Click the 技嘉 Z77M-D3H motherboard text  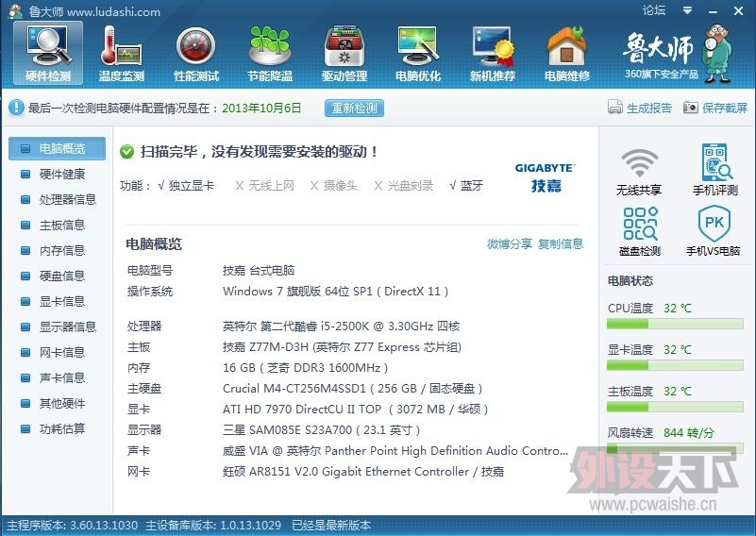[x=342, y=347]
